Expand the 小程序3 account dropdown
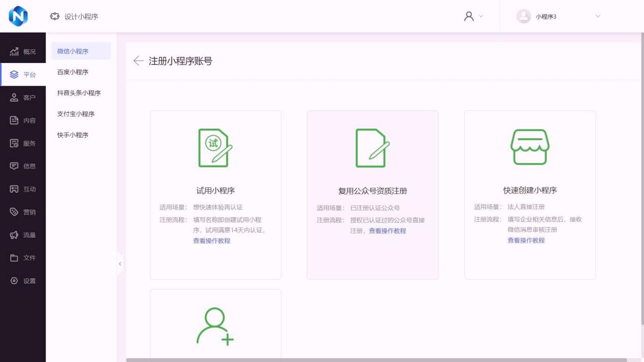This screenshot has width=644, height=362. tap(558, 16)
